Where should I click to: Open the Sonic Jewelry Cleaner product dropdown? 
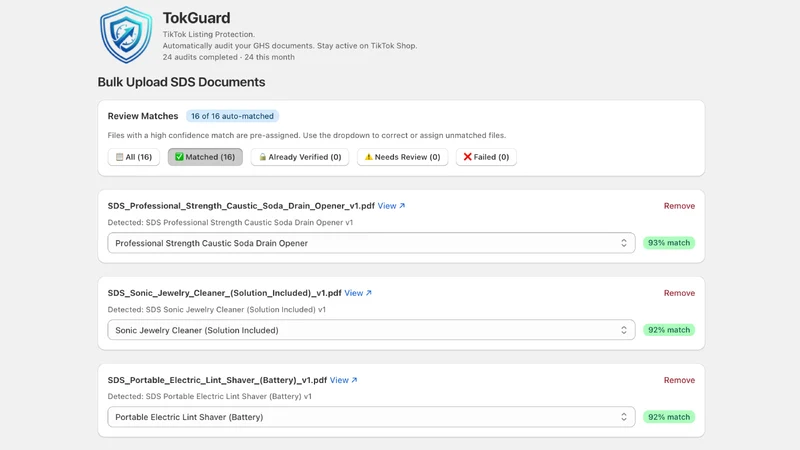coord(371,330)
